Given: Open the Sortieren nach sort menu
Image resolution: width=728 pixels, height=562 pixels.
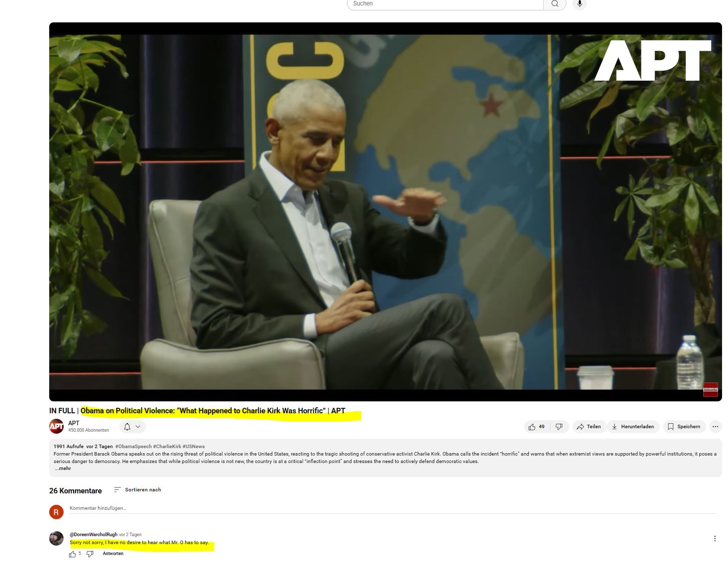Looking at the screenshot, I should click(138, 490).
